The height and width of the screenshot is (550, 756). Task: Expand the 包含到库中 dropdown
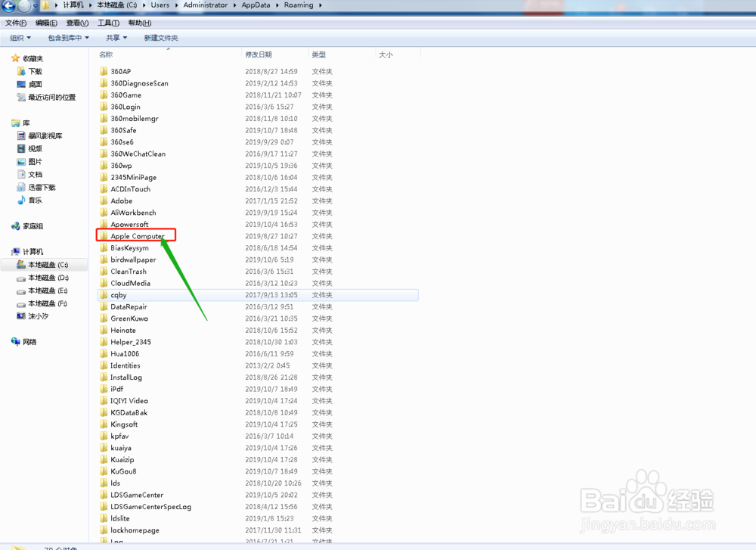coord(69,38)
